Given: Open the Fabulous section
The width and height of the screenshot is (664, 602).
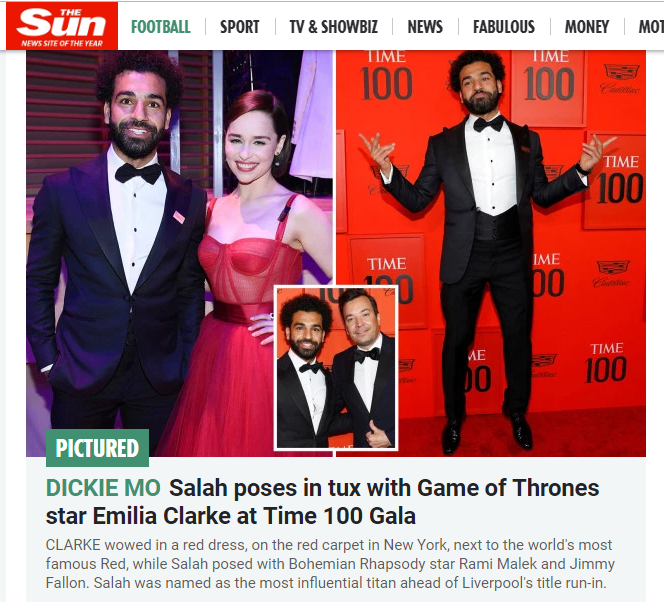Looking at the screenshot, I should [x=504, y=27].
